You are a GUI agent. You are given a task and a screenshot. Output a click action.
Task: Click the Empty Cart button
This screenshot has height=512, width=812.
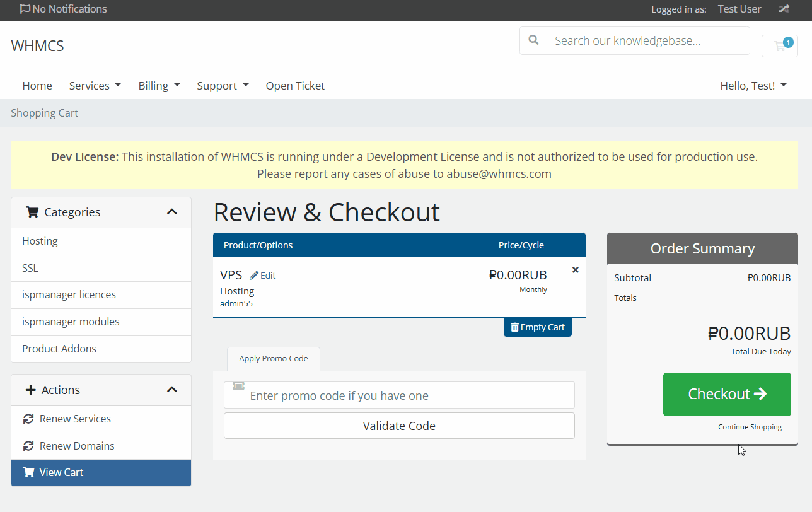(537, 327)
